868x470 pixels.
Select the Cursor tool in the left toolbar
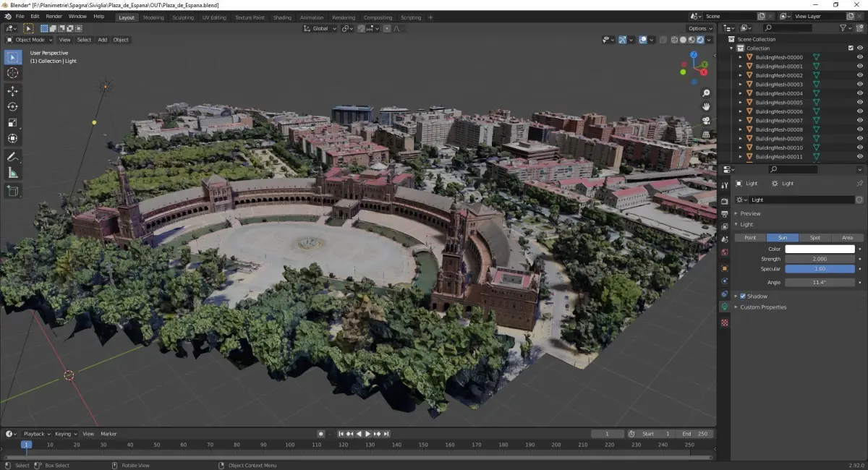pos(12,73)
